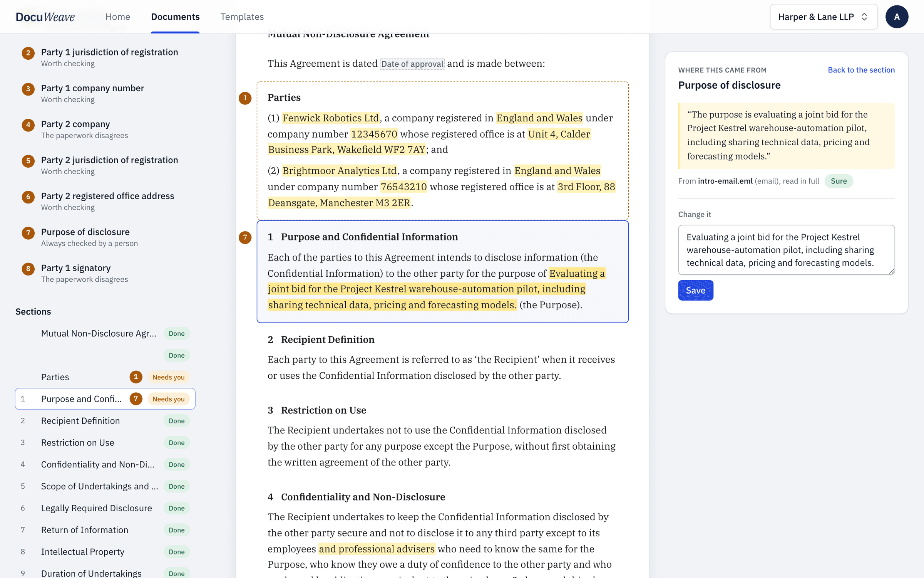Screen dimensions: 924x578
Task: Select issue 5, Party 2 jurisdiction of registration
Action: click(x=105, y=165)
